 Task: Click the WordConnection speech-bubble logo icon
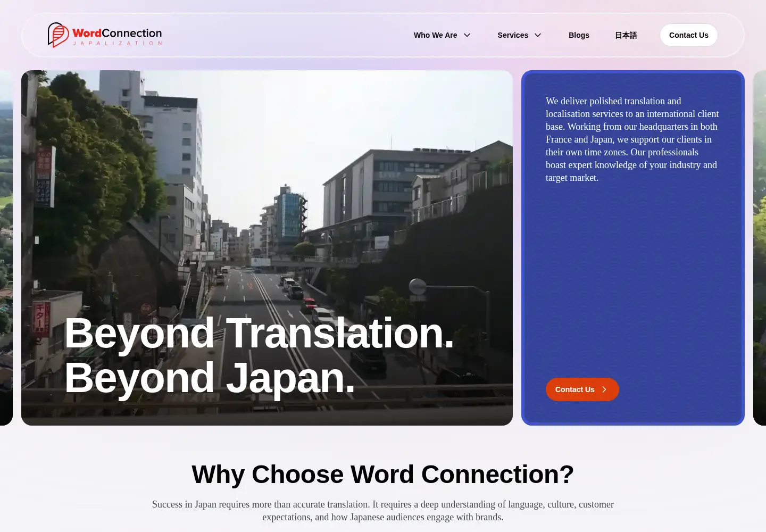59,35
